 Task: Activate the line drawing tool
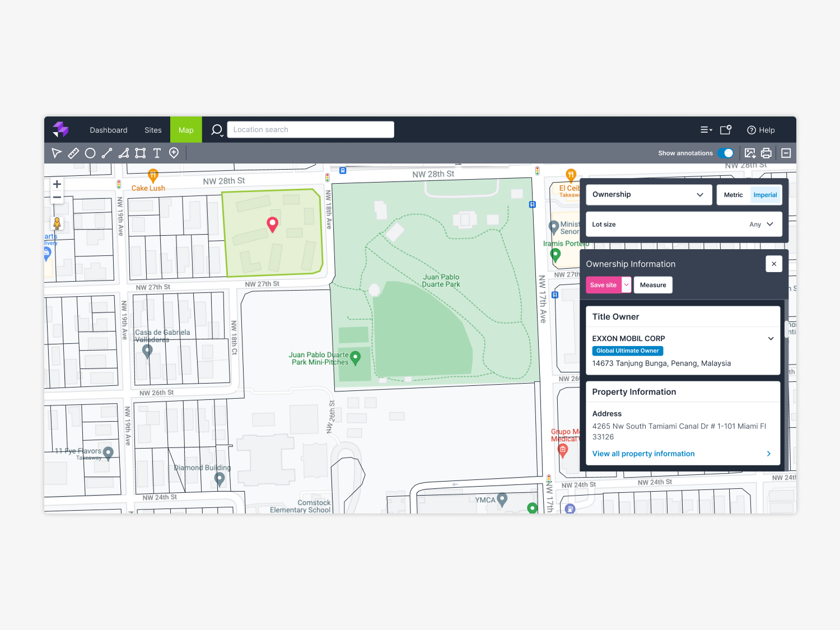(x=106, y=152)
